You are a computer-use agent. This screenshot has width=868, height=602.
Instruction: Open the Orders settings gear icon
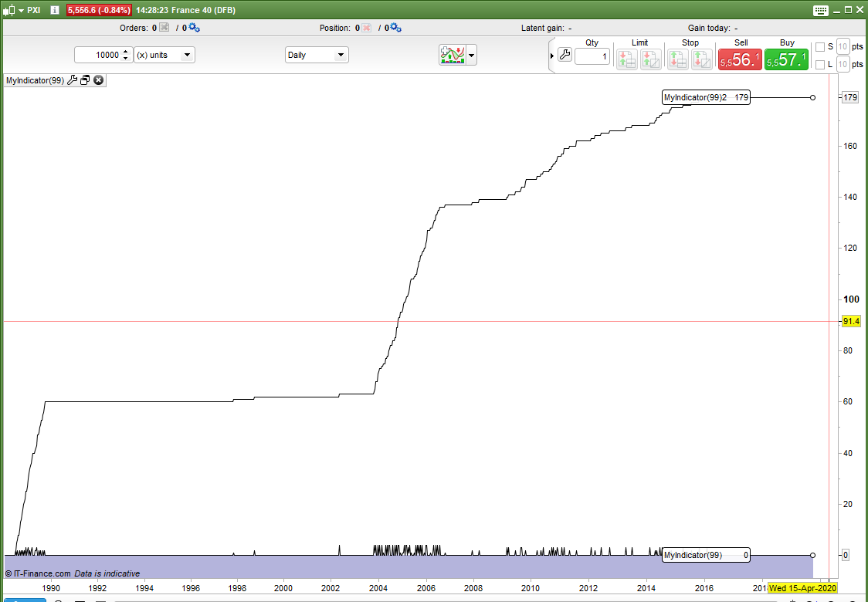195,27
